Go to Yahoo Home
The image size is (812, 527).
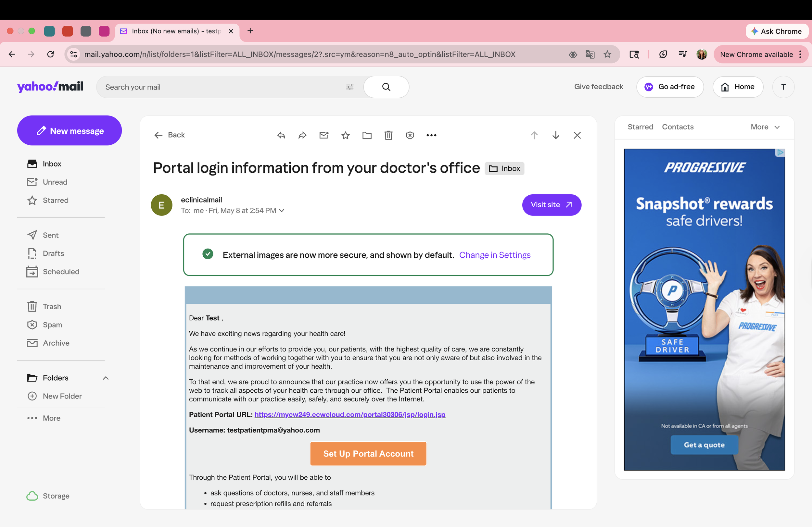(x=738, y=87)
